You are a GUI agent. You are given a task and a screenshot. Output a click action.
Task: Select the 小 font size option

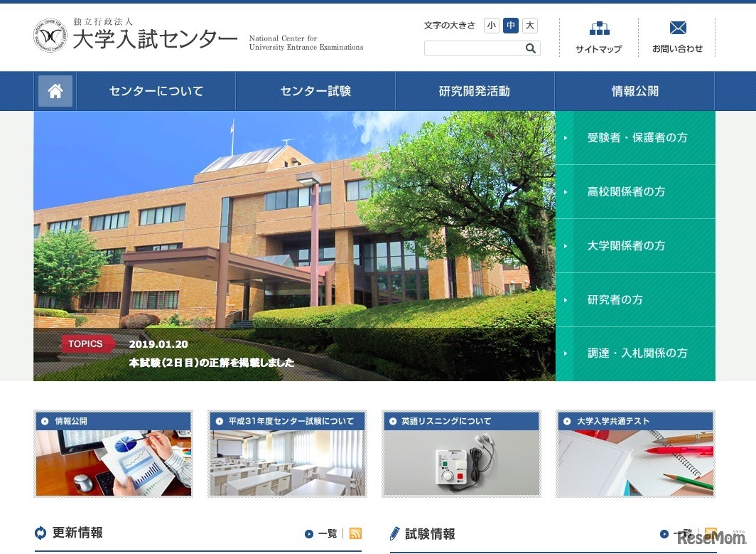pos(491,25)
